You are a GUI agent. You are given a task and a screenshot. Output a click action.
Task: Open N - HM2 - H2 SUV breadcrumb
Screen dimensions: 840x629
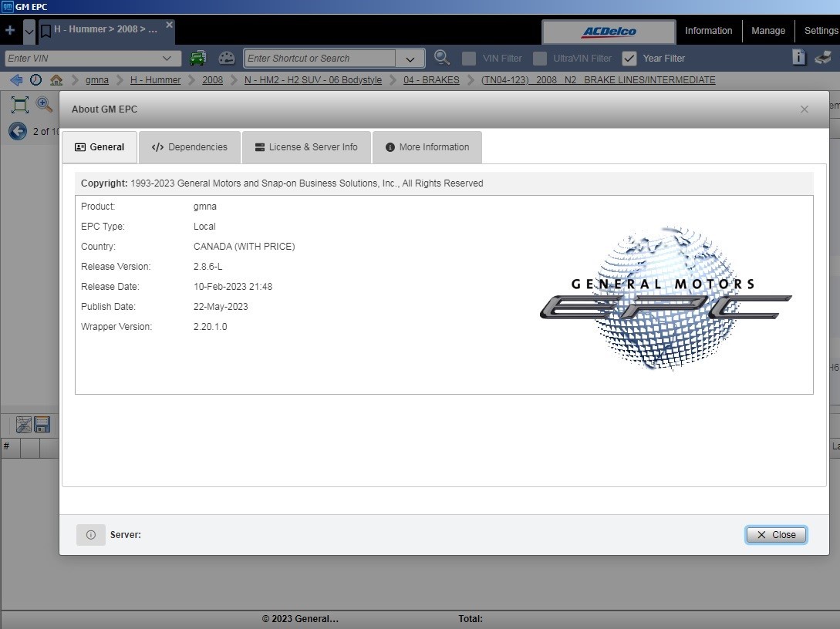tap(313, 79)
